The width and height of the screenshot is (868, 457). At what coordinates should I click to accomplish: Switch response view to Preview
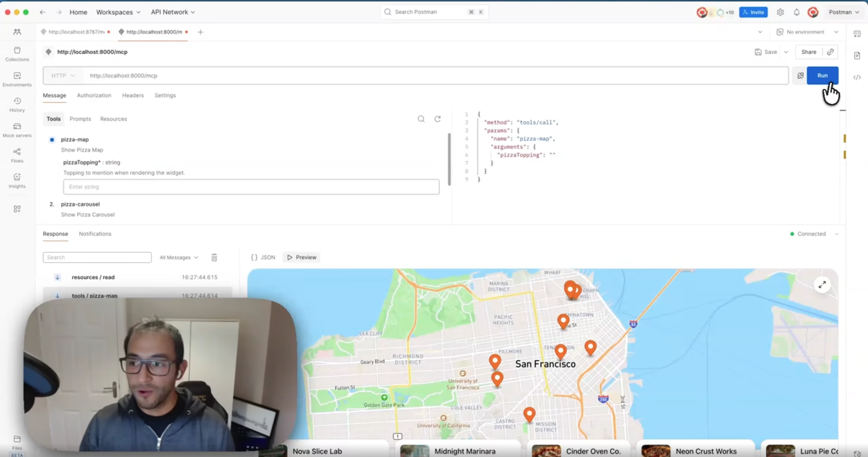(x=301, y=257)
